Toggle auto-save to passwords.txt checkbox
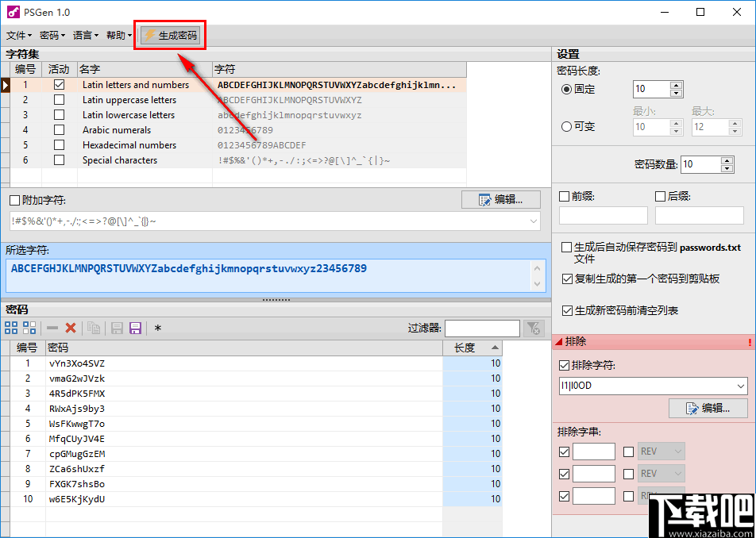 coord(567,248)
